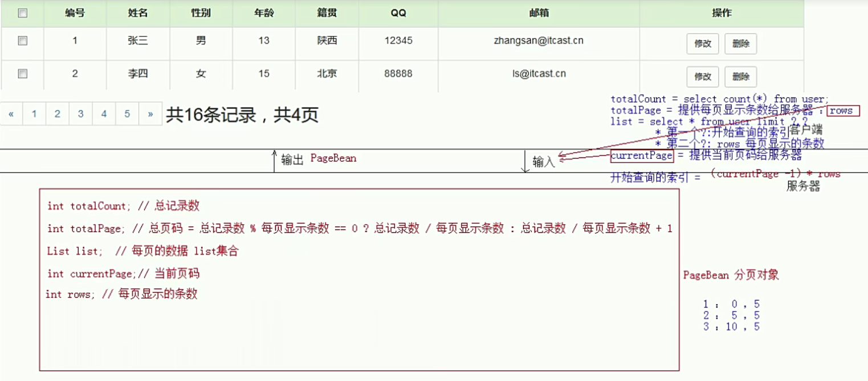Click the QQ value 88888
Image resolution: width=868 pixels, height=381 pixels.
[398, 74]
